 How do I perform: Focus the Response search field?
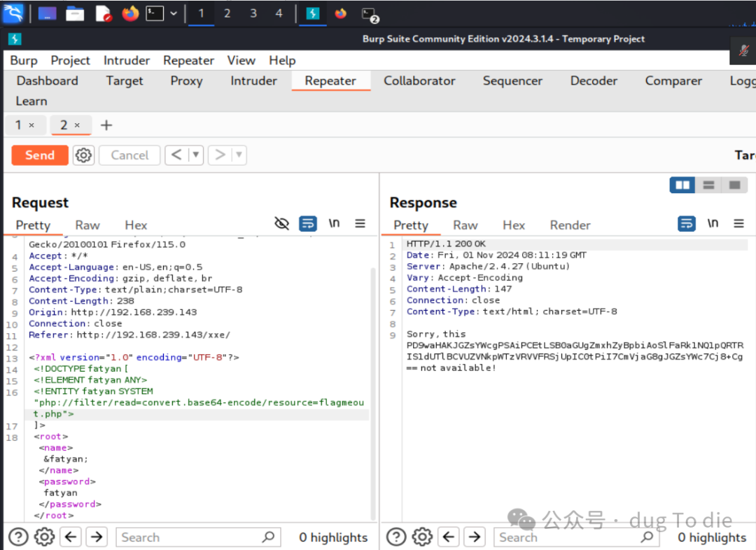[577, 537]
